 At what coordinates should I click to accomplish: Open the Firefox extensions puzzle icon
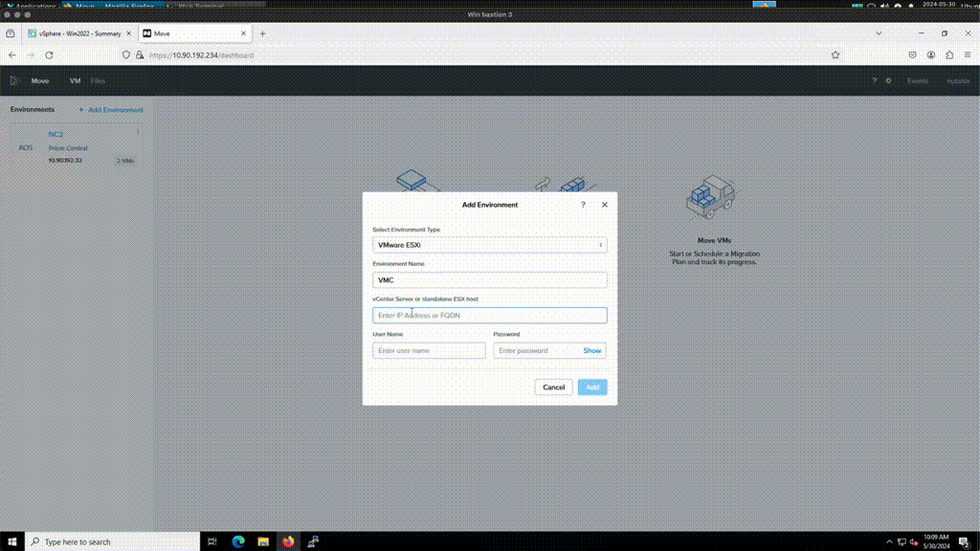pos(948,55)
